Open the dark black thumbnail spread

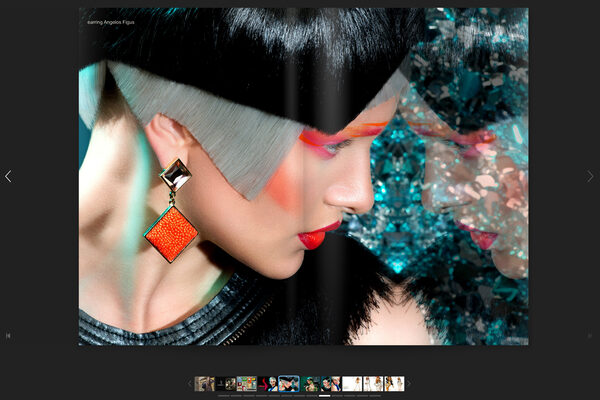coord(225,384)
